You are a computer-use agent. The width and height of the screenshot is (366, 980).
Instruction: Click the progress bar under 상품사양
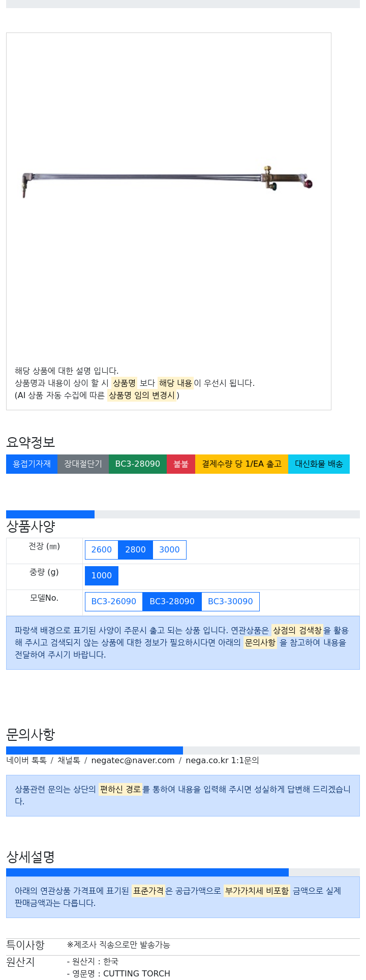(183, 514)
